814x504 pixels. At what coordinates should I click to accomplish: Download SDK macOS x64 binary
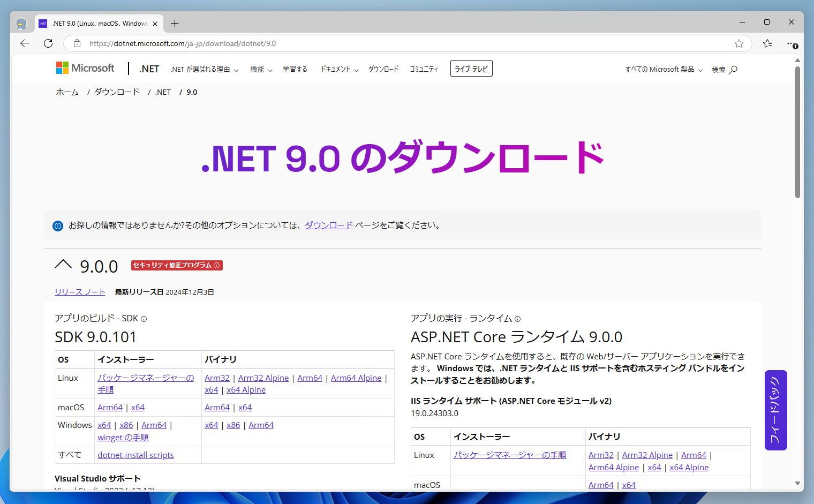click(245, 408)
